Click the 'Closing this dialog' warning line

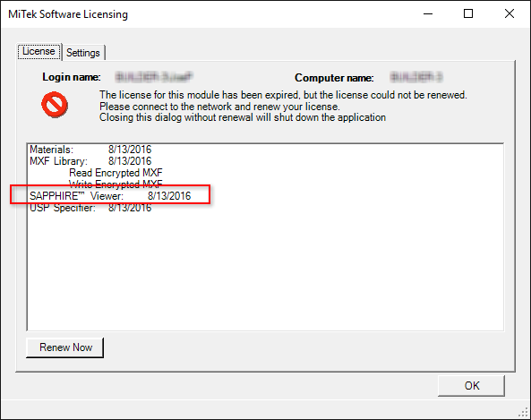[243, 117]
